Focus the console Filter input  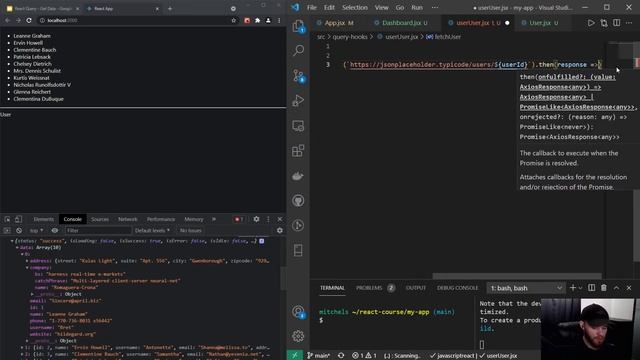pyautogui.click(x=98, y=231)
